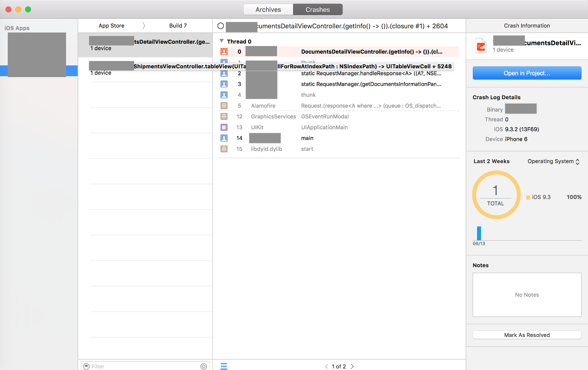Select the GSEventRunModal stack frame
This screenshot has width=588, height=370.
325,116
